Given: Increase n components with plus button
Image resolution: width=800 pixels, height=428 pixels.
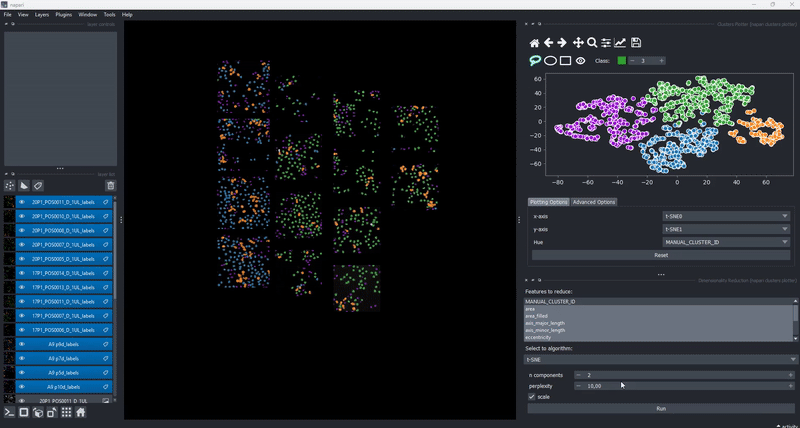Looking at the screenshot, I should (791, 375).
